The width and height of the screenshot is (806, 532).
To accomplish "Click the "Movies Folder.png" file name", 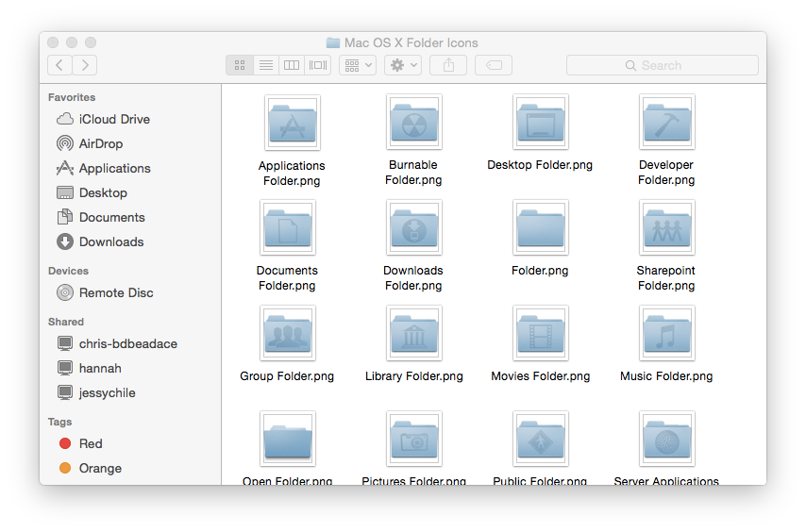I will (540, 376).
